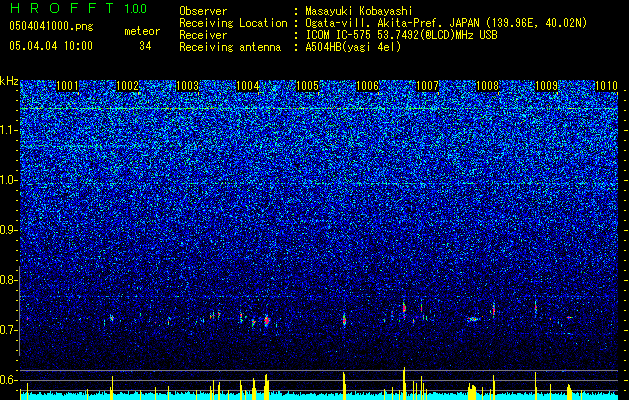Click the 0.9 kHz axis label

tap(9, 230)
